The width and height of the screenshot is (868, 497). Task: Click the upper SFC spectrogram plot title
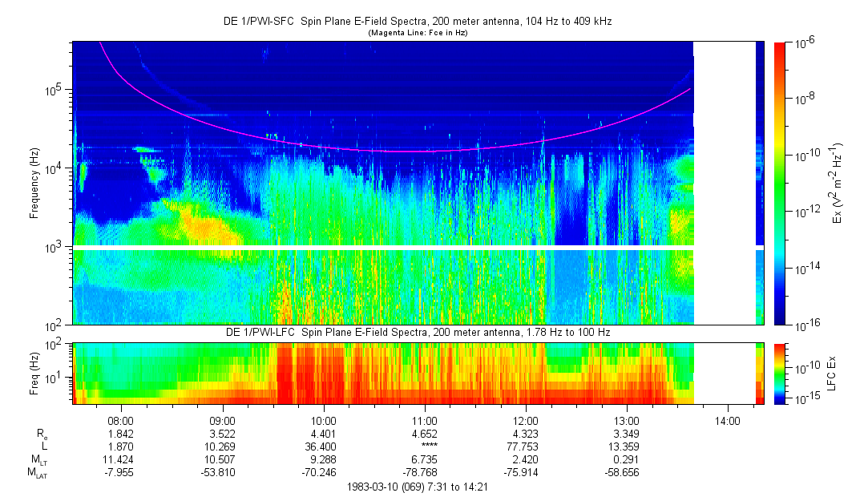[417, 22]
